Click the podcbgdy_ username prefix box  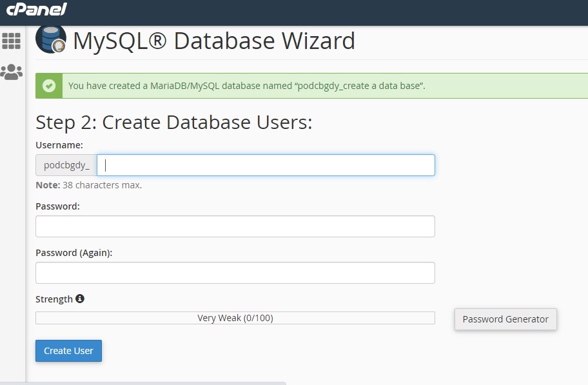66,165
